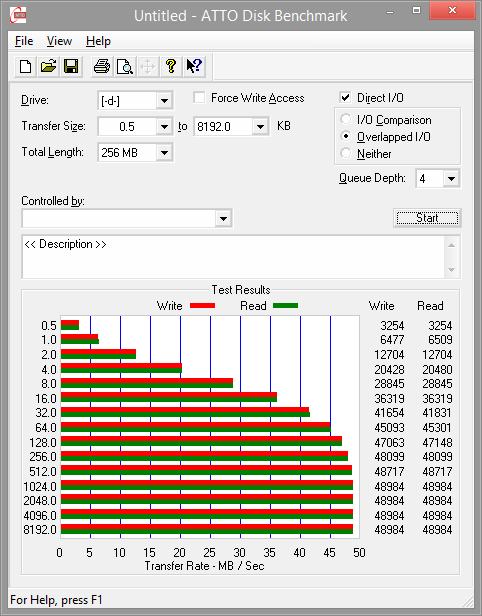Select the I/O Comparison radio button
The width and height of the screenshot is (482, 616).
pos(346,119)
